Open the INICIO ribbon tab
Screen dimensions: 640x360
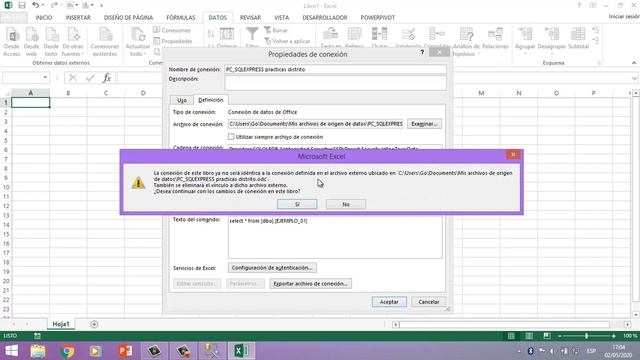pos(44,18)
